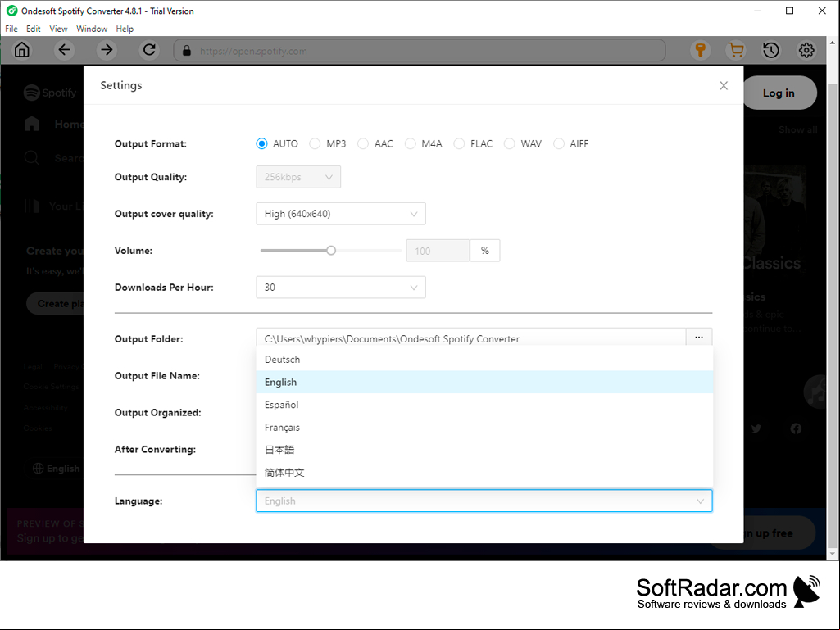Collapse the Language combo box
This screenshot has height=630, width=840.
point(484,501)
